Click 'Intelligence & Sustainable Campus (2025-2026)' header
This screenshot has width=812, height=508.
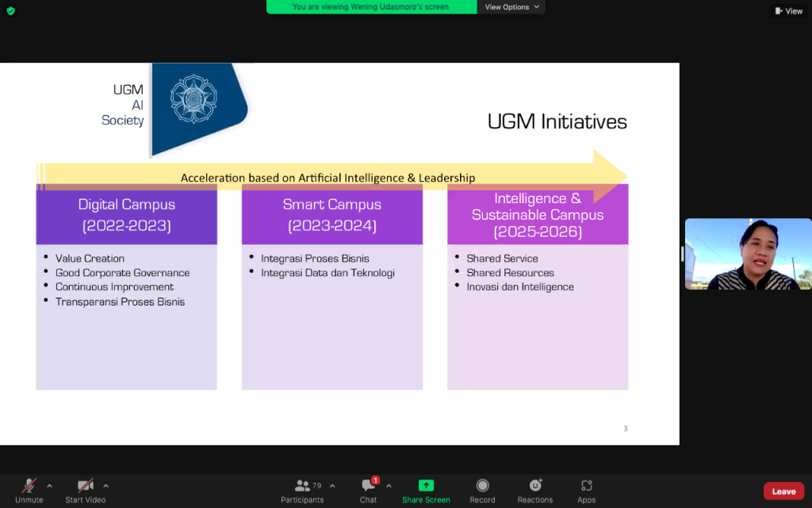point(538,214)
